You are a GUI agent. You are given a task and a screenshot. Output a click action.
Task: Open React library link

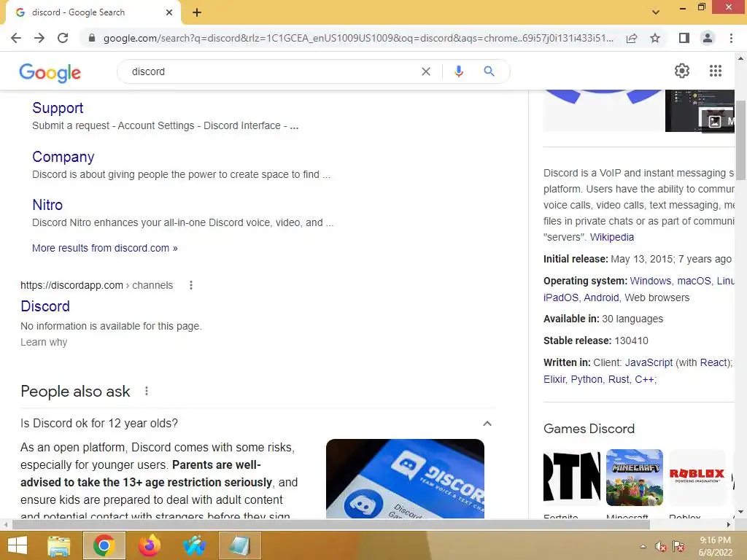point(712,363)
